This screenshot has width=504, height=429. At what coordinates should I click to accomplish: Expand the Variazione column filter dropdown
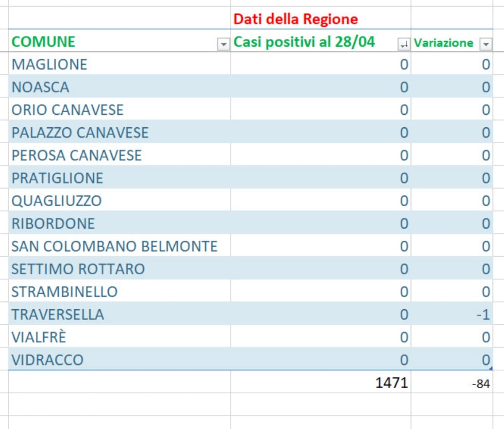[486, 44]
